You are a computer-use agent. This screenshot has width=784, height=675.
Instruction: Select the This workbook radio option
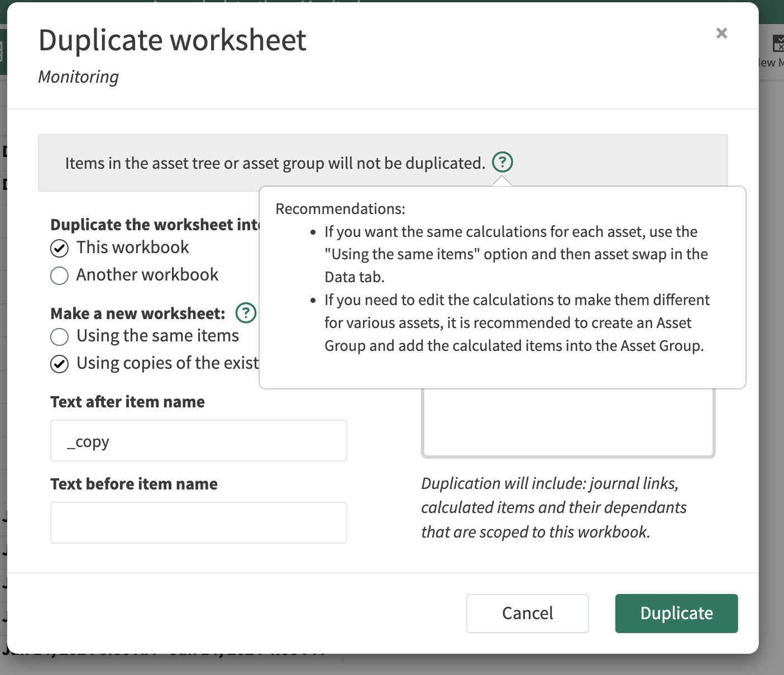(60, 248)
